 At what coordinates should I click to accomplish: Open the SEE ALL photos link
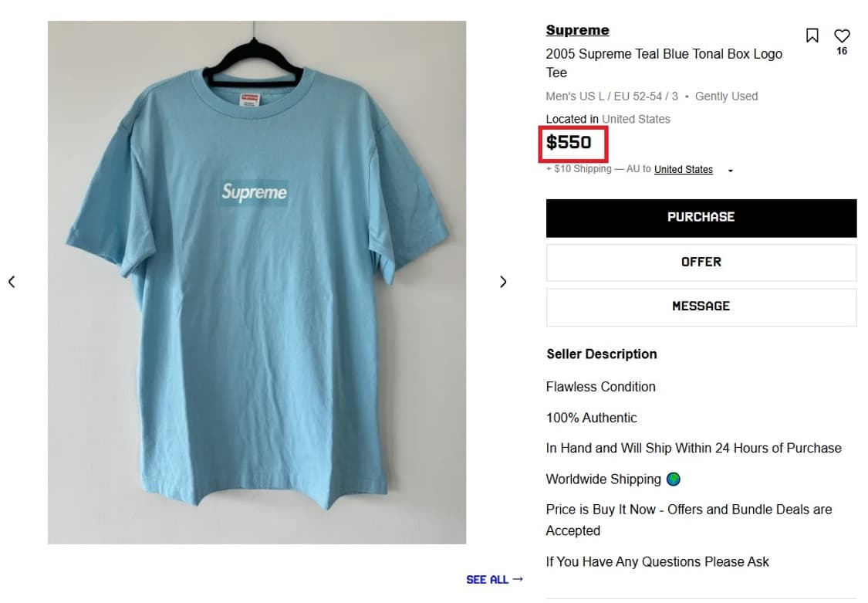tap(494, 579)
